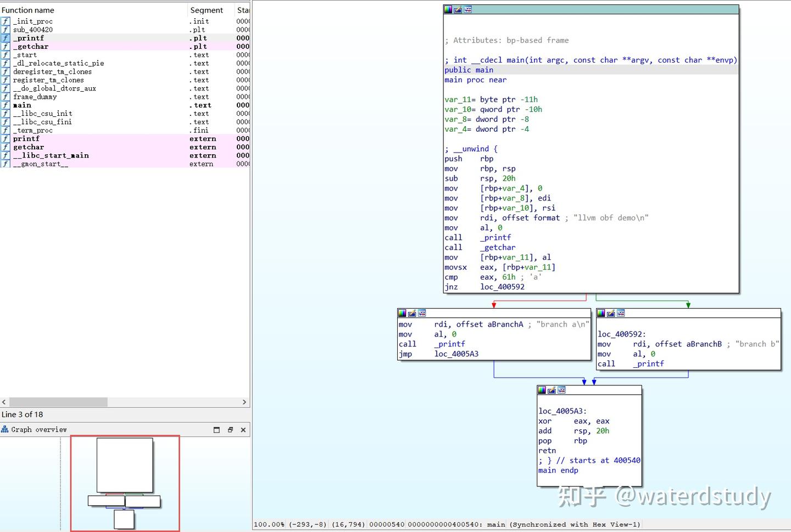Click the loc_4005A3 jump target
791x532 pixels.
(456, 354)
